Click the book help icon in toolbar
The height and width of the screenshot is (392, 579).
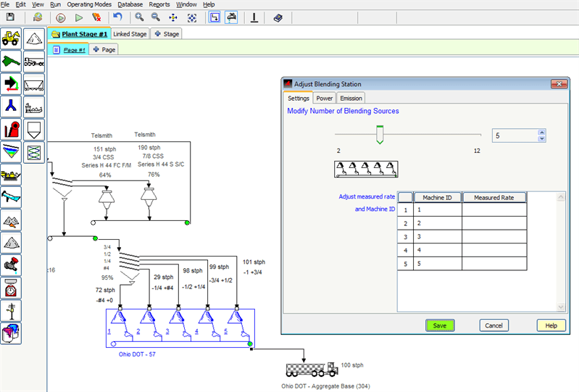[279, 17]
